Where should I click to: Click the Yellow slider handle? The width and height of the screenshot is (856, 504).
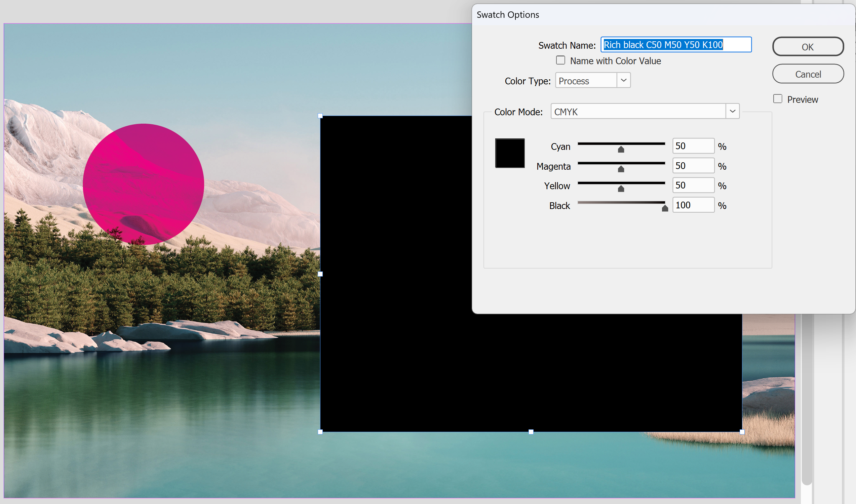coord(621,188)
